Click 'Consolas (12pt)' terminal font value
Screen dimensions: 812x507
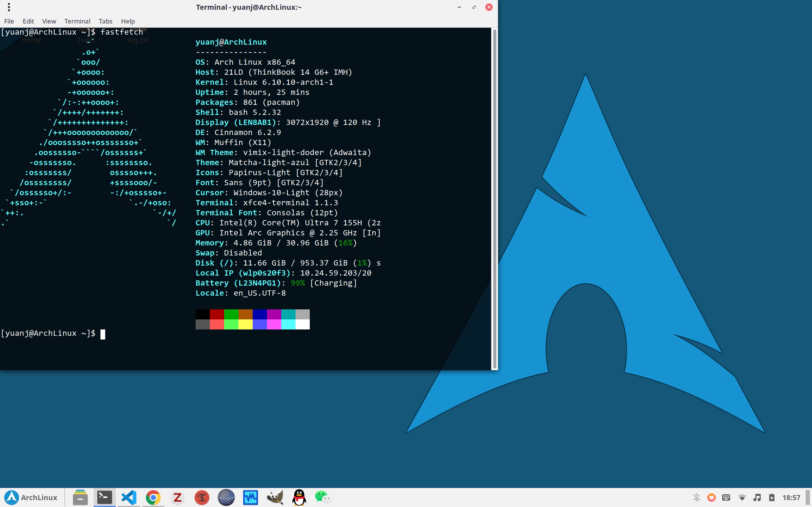pyautogui.click(x=302, y=213)
